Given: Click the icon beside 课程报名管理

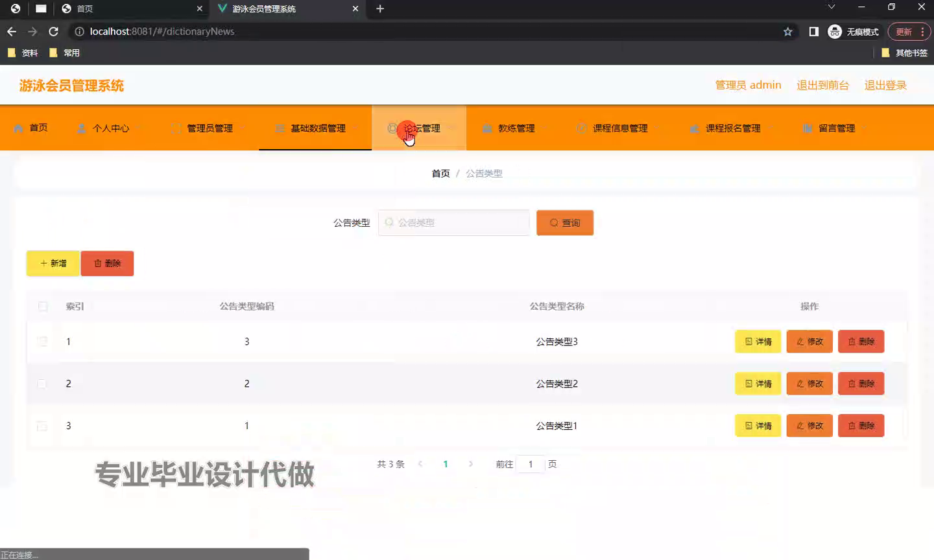Looking at the screenshot, I should [x=695, y=128].
